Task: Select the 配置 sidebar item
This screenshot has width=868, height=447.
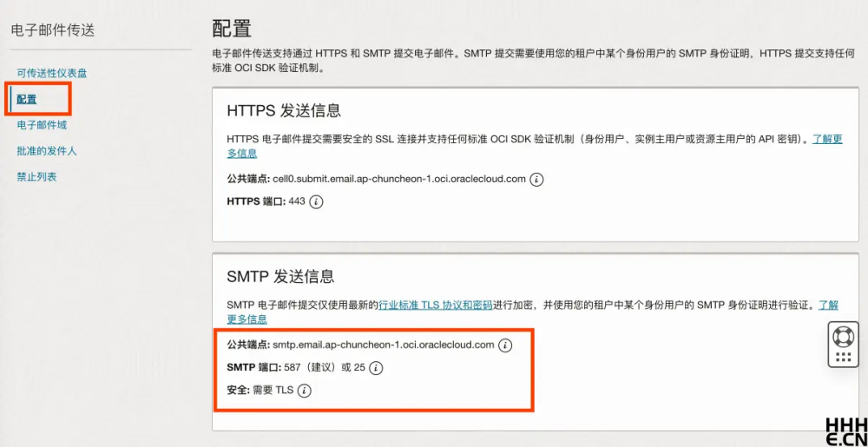Action: pyautogui.click(x=27, y=99)
